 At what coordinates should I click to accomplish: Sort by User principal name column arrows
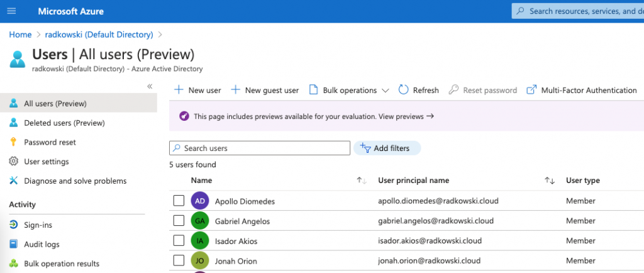(550, 181)
